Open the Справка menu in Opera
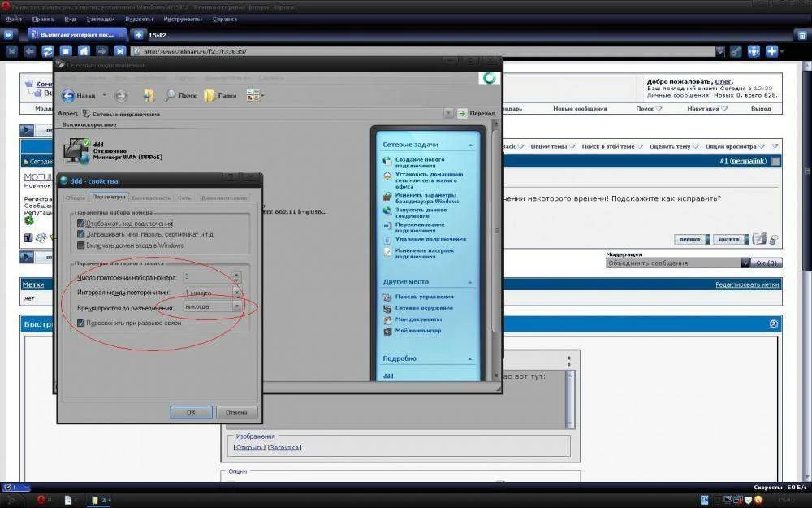 225,19
